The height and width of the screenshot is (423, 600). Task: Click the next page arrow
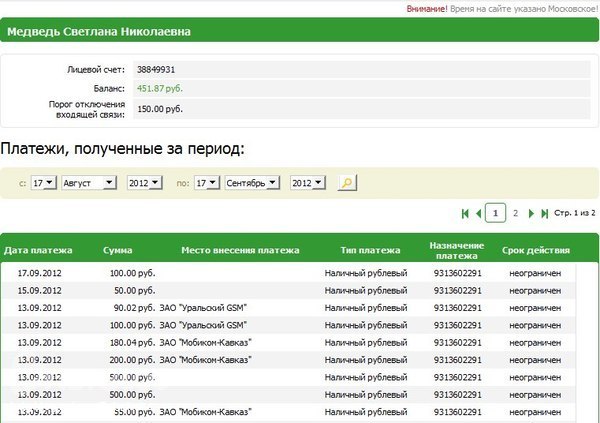531,213
